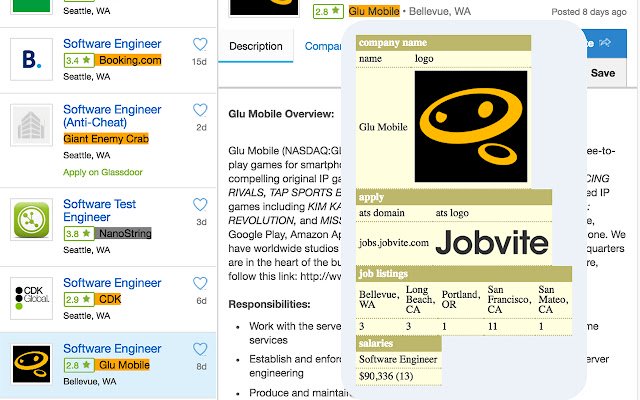Open Booking.com Software Engineer job title
The height and width of the screenshot is (400, 640).
click(x=112, y=44)
